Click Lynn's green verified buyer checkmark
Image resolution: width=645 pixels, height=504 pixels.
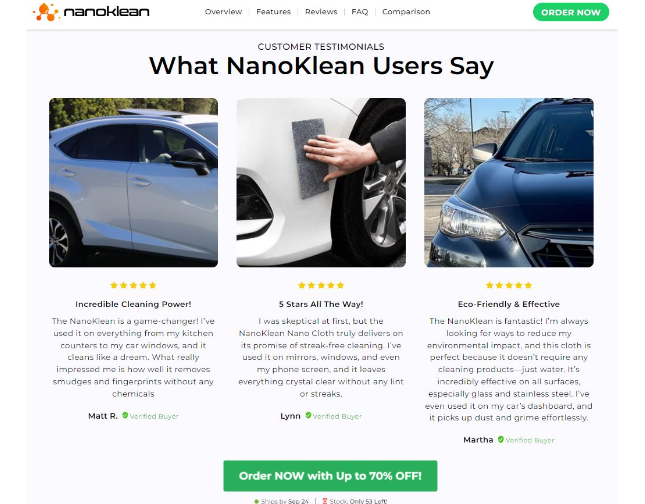coord(308,416)
